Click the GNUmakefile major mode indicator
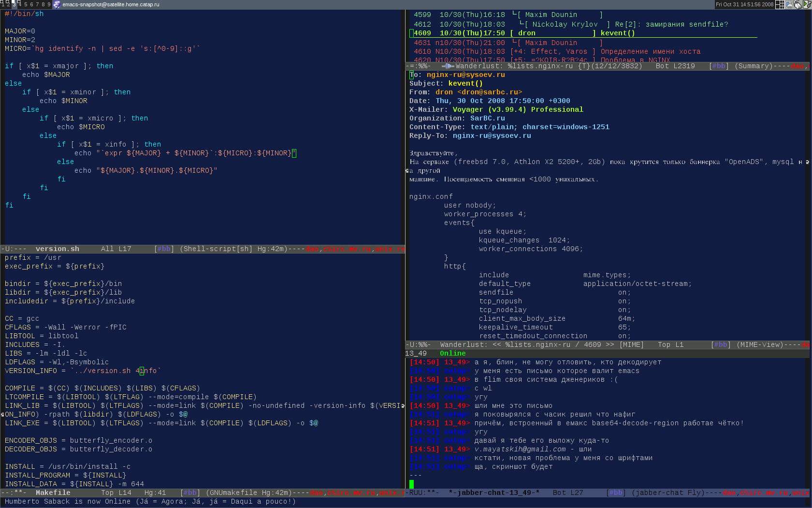Image resolution: width=812 pixels, height=508 pixels. (x=233, y=493)
